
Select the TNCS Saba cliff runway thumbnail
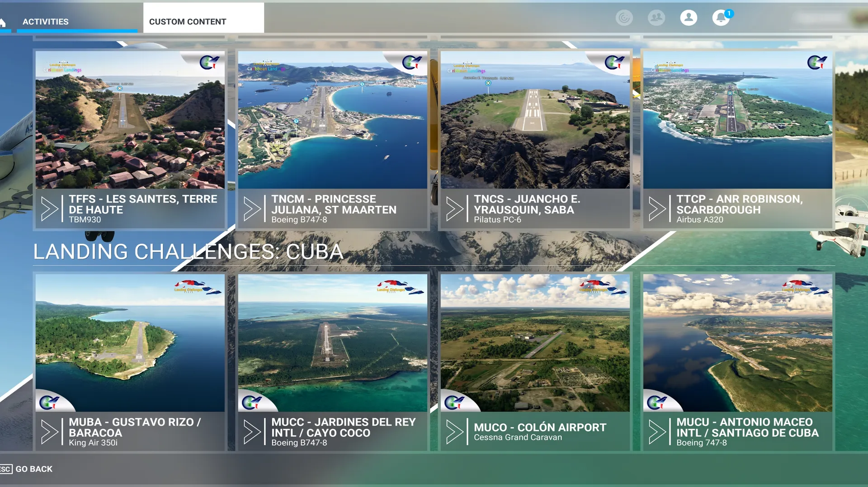(x=535, y=120)
